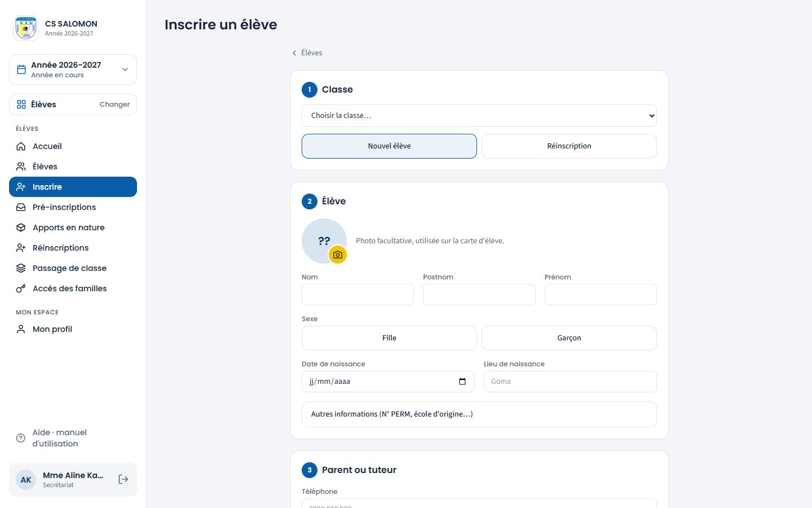Open Accès des familles page
Image resolution: width=812 pixels, height=508 pixels.
click(73, 288)
